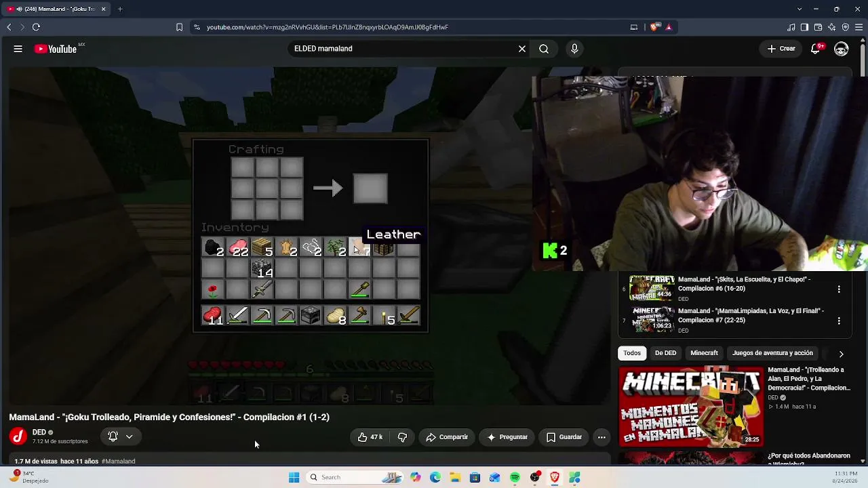Open Leo AI sparkle icon
The height and width of the screenshot is (488, 868).
(x=831, y=27)
